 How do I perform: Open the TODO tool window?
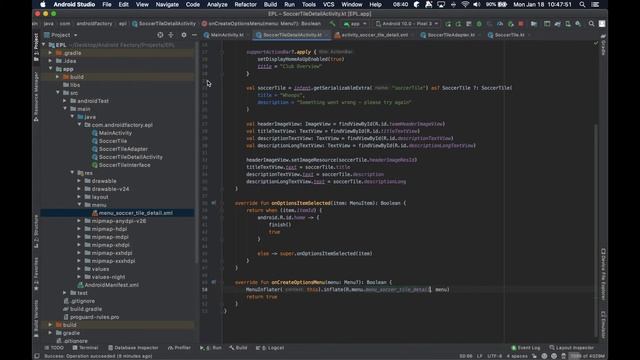pos(54,348)
